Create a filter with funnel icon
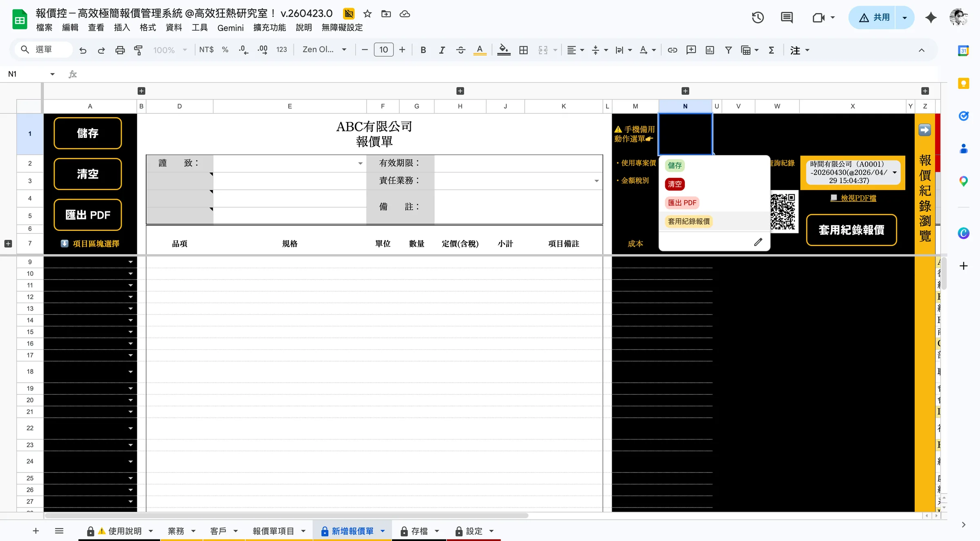This screenshot has width=980, height=541. (728, 50)
